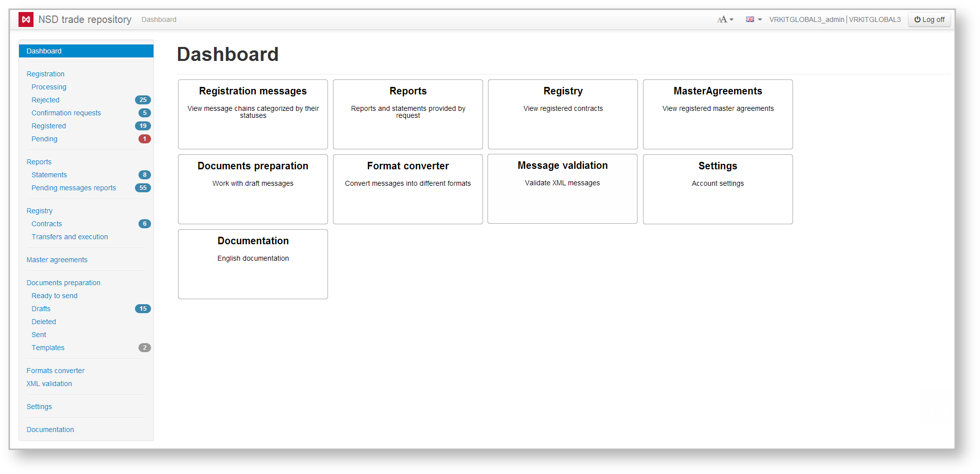Open Pending messages reports
This screenshot has height=474, width=980.
coord(73,188)
